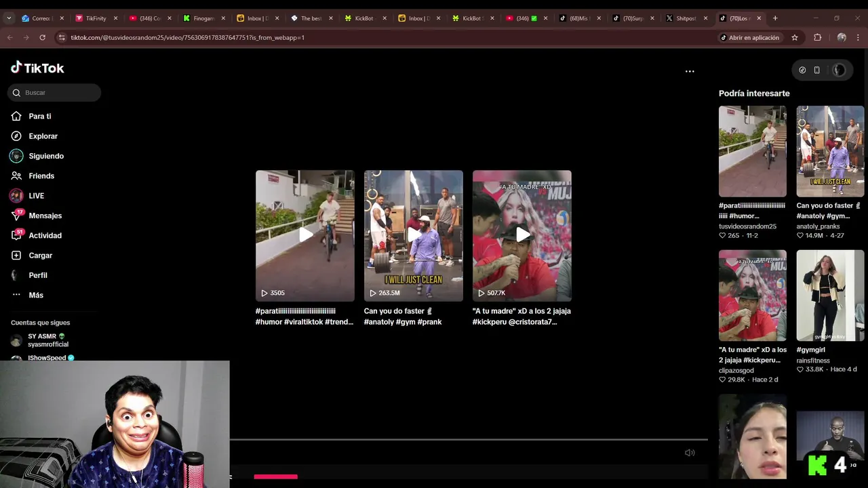Screen dimensions: 868x488
Task: Seek on the video progress bar
Action: click(x=468, y=440)
